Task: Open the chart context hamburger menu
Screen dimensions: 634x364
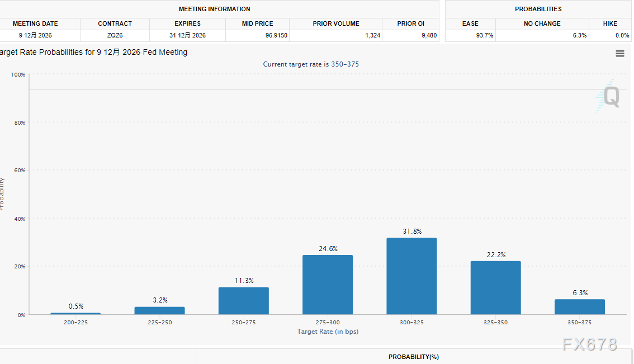Action: (619, 54)
